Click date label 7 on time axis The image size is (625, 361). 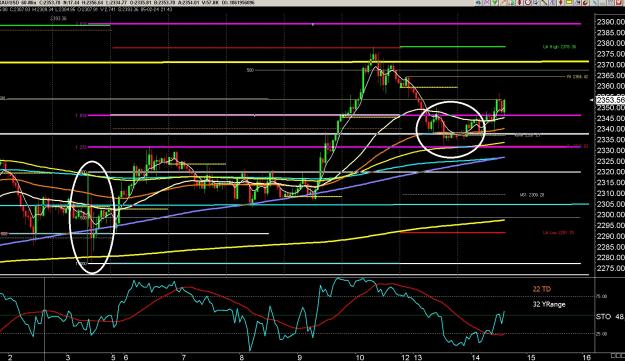184,357
